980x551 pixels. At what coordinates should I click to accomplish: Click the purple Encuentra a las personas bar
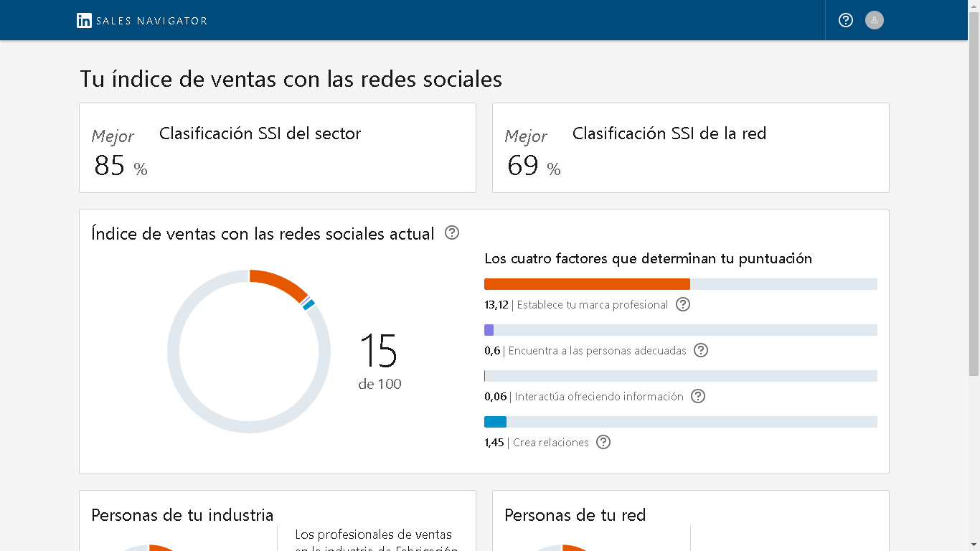(489, 330)
